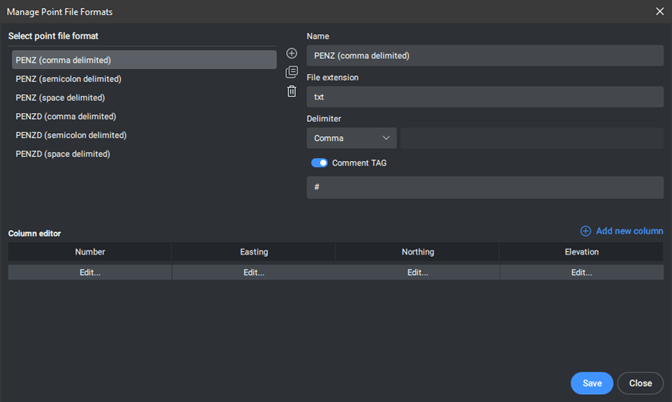The image size is (672, 402).
Task: Toggle the Comment TAG switch
Action: click(x=319, y=163)
